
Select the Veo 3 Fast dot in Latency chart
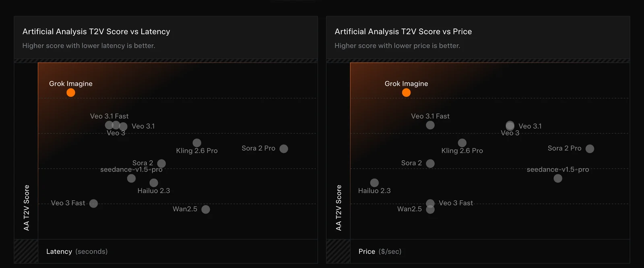[x=93, y=204]
